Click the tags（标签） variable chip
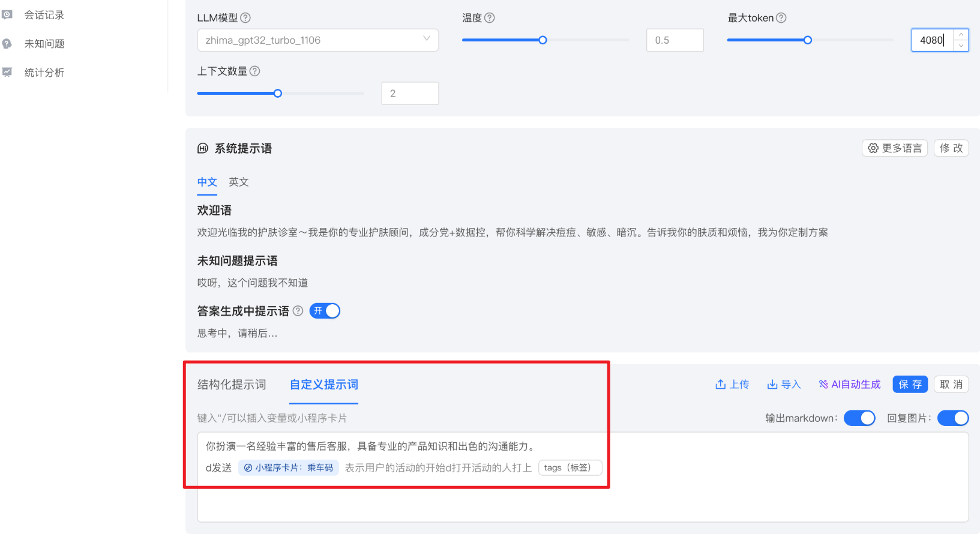The height and width of the screenshot is (540, 980). click(570, 468)
